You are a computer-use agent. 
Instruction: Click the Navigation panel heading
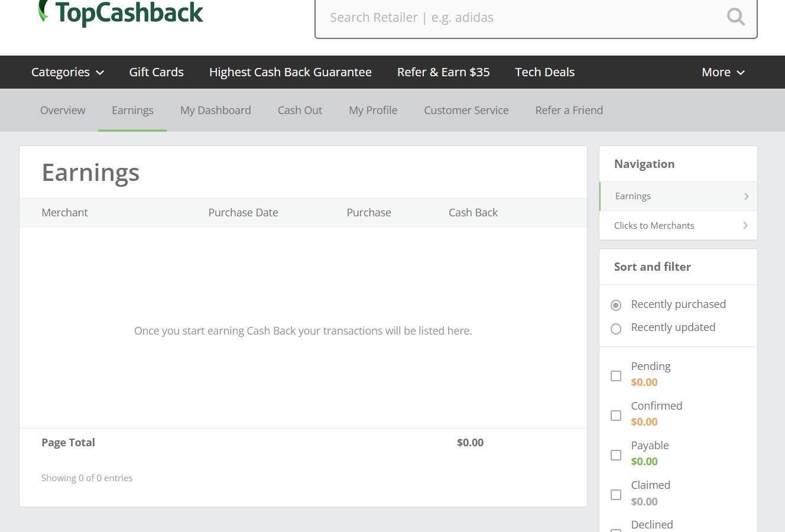pyautogui.click(x=644, y=164)
